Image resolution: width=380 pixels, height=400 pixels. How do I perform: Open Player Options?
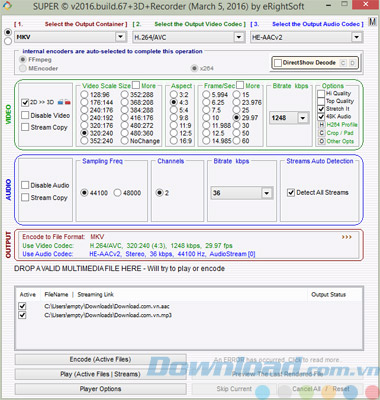100,389
